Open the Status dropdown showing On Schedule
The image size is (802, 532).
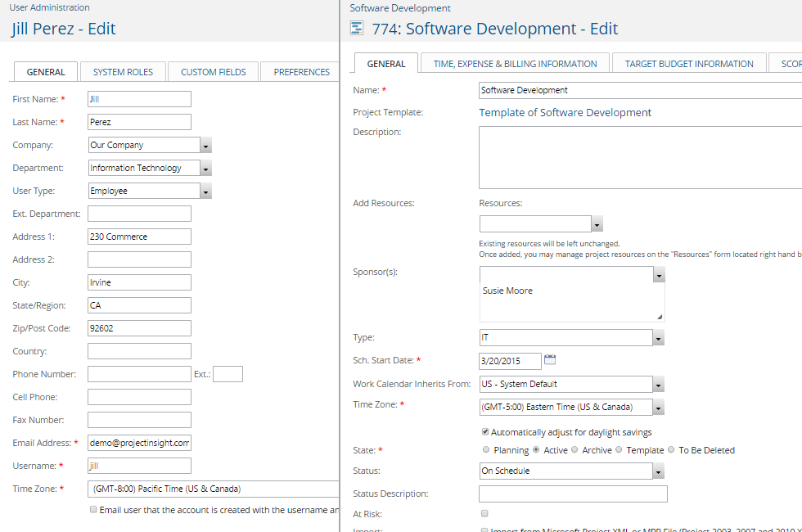pos(659,470)
